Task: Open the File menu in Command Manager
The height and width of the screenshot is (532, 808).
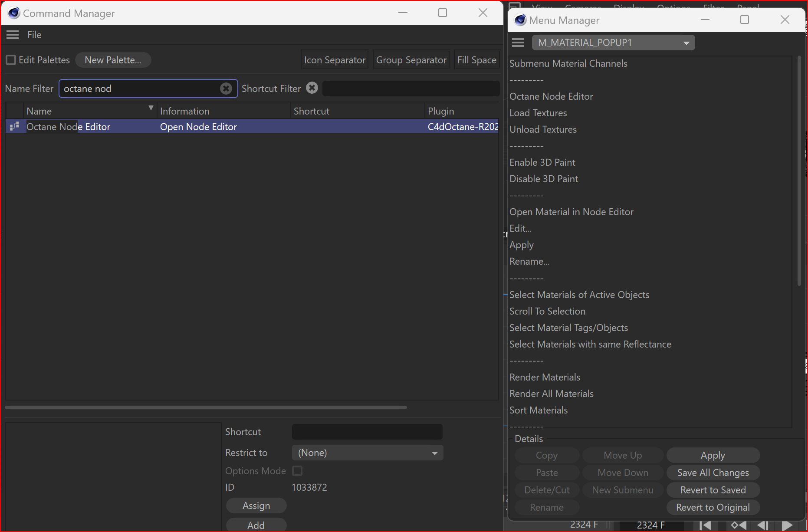Action: [x=34, y=35]
